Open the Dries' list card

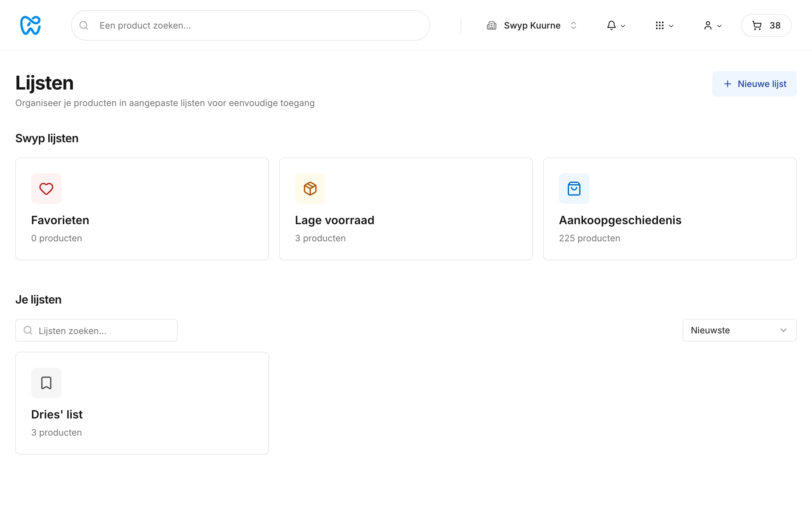pos(142,403)
